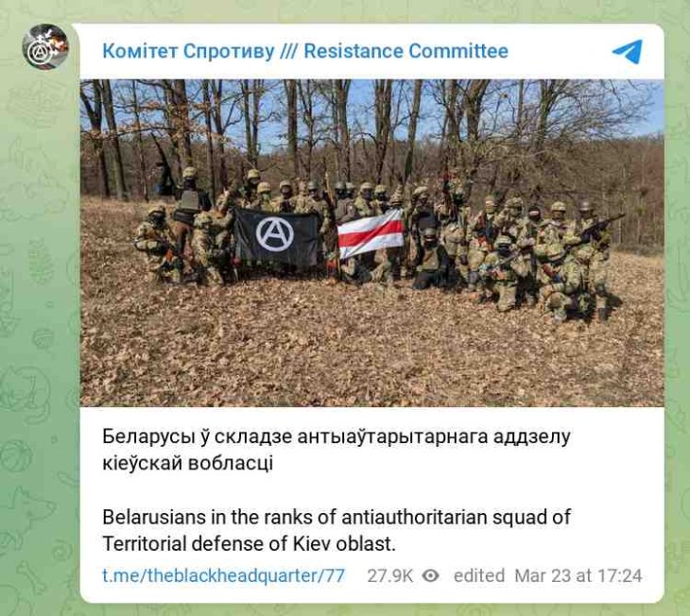Click the Belarusian caption starting Беларусы
This screenshot has height=616, width=690.
coord(336,450)
